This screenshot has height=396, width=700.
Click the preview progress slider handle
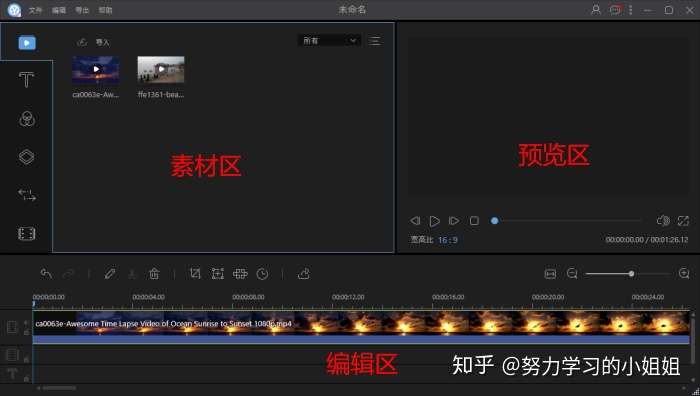pos(495,221)
